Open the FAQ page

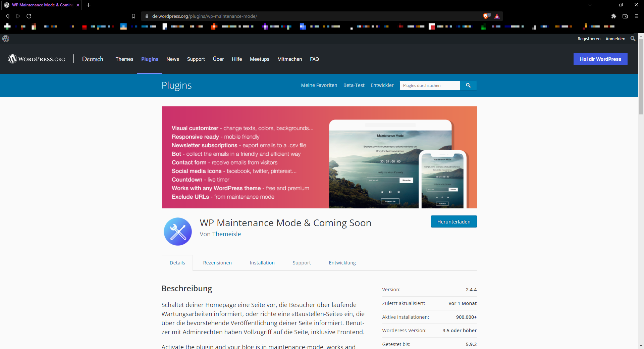tap(315, 59)
